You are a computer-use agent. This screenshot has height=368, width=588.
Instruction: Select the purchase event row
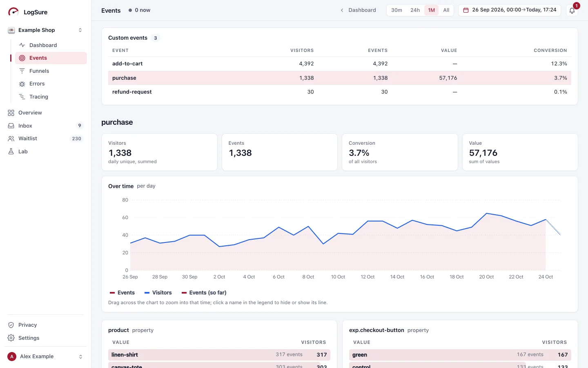pyautogui.click(x=340, y=78)
